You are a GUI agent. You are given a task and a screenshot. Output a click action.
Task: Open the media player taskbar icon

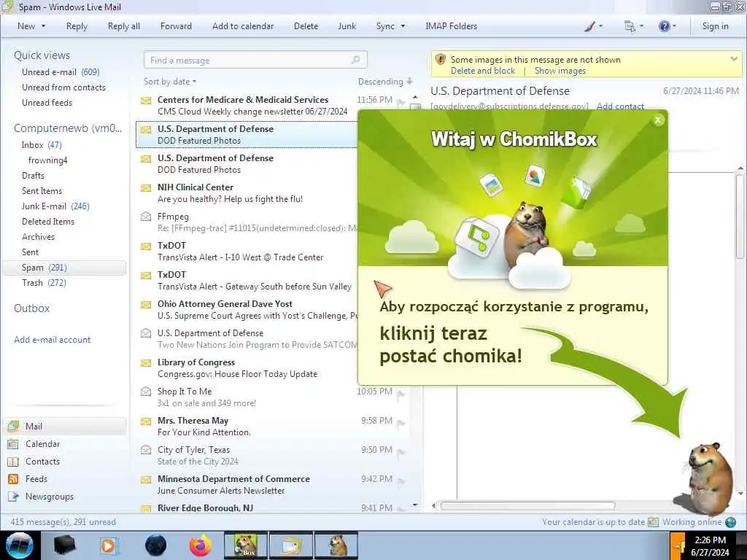108,545
